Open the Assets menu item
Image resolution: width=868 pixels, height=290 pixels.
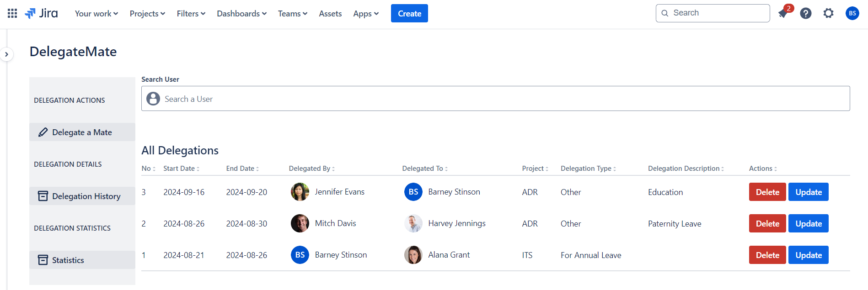click(x=330, y=14)
